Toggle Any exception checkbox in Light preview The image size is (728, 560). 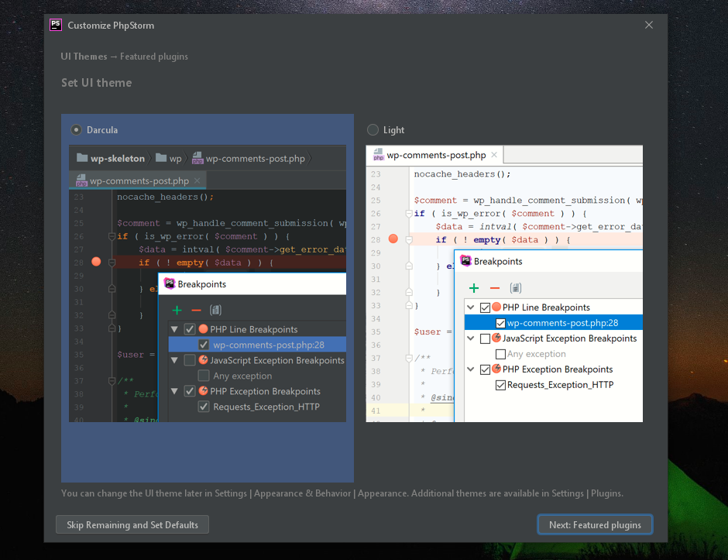pos(500,354)
